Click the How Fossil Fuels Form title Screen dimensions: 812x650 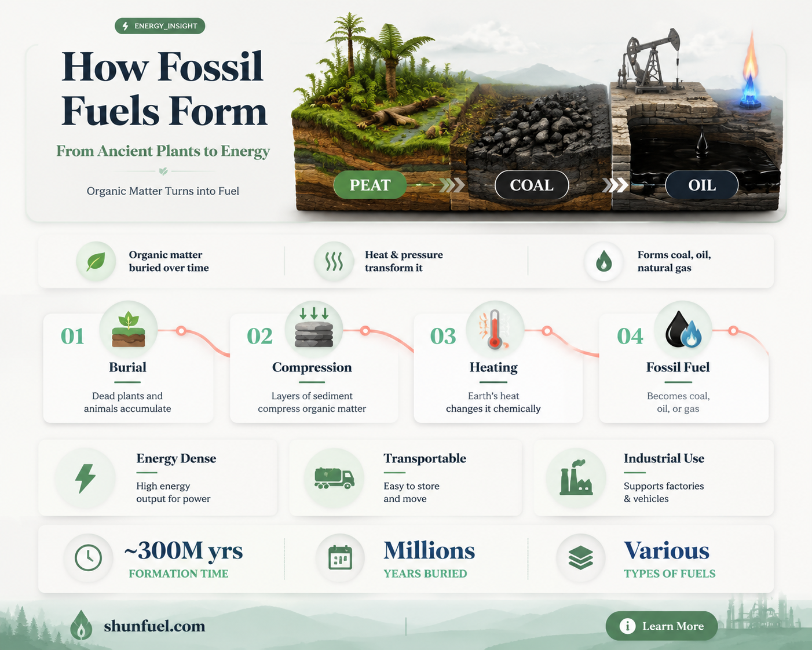pyautogui.click(x=164, y=89)
